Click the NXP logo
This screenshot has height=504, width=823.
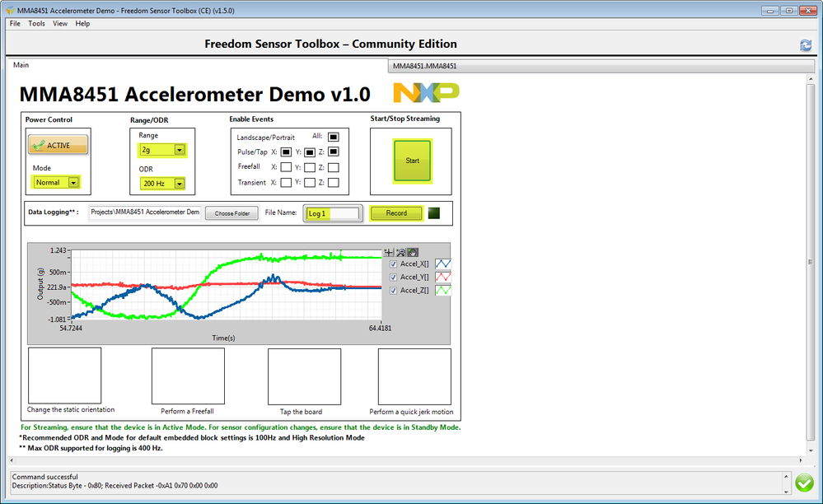click(426, 92)
